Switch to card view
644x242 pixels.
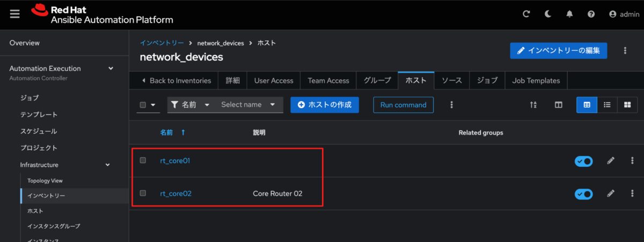[627, 105]
